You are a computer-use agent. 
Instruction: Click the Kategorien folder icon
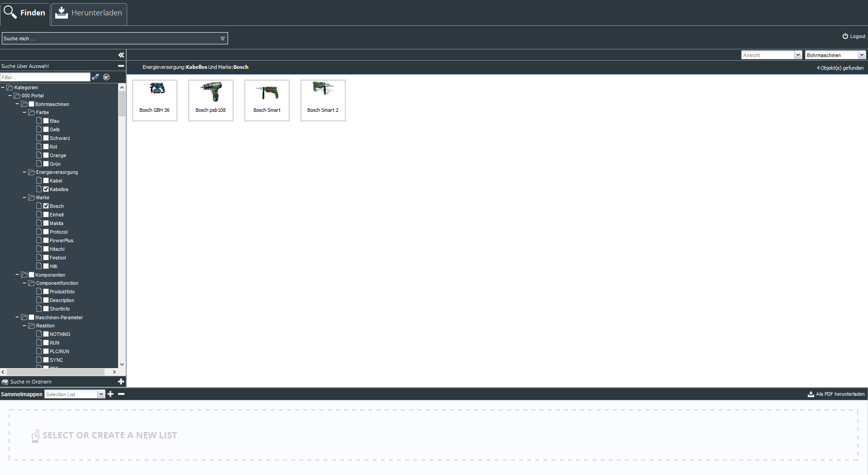click(x=10, y=87)
